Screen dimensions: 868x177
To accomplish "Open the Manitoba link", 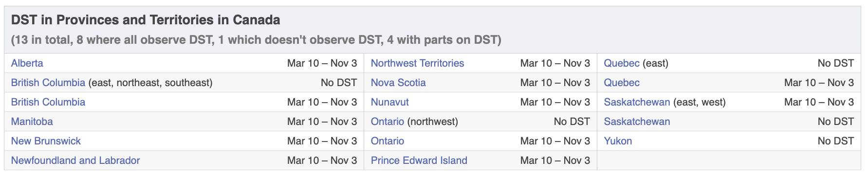I will tap(32, 122).
